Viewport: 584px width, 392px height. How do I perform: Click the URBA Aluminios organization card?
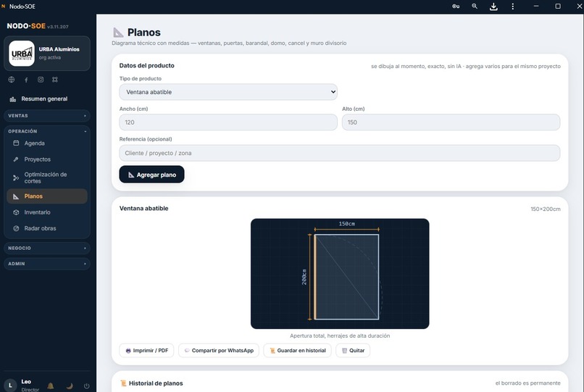coord(47,54)
